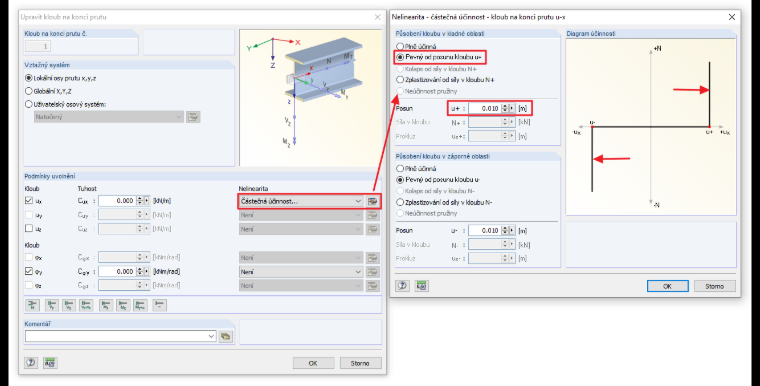Open the Částečná účinnost nonlinearity dropdown for ux
The image size is (760, 386).
click(301, 201)
